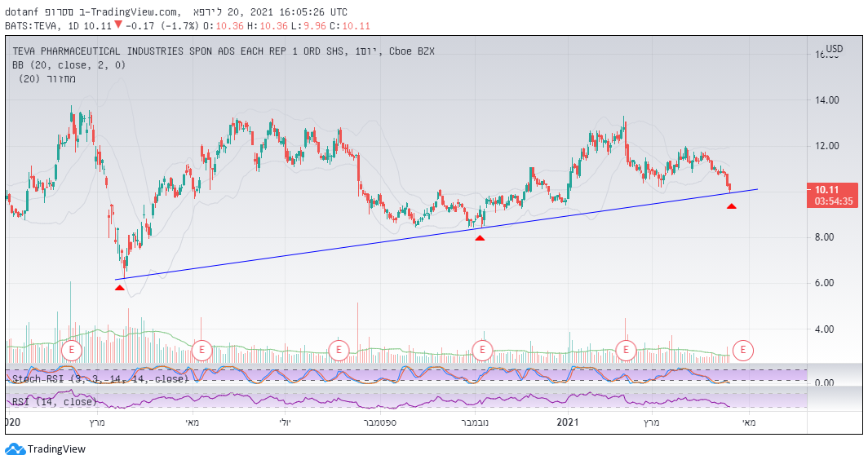
Task: Click the -0.17 (-1.7%) change value
Action: (162, 25)
